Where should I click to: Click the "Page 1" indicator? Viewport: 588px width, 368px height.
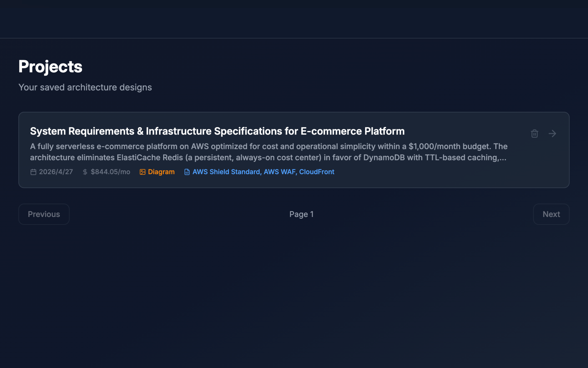(301, 214)
